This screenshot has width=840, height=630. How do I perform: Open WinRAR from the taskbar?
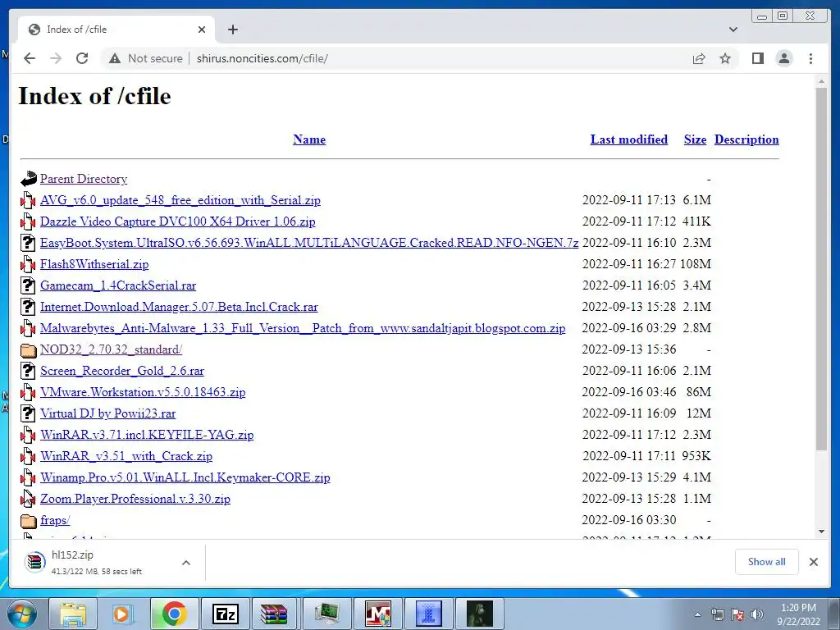point(275,614)
